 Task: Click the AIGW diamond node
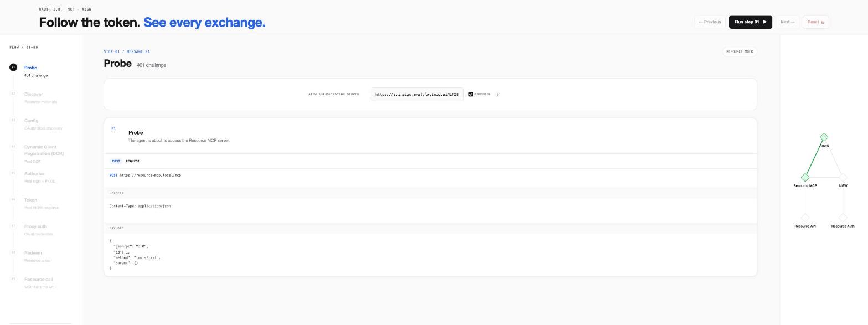coord(843,177)
